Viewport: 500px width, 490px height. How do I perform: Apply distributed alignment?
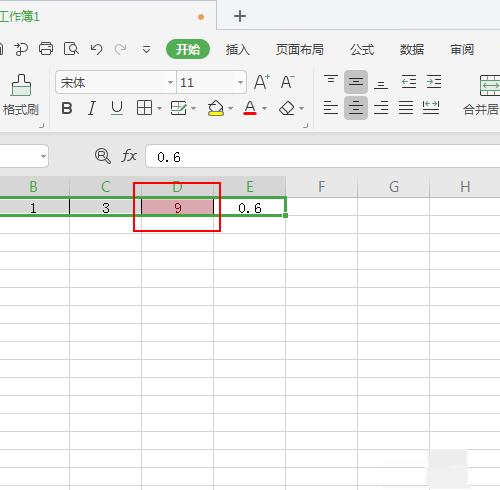431,108
